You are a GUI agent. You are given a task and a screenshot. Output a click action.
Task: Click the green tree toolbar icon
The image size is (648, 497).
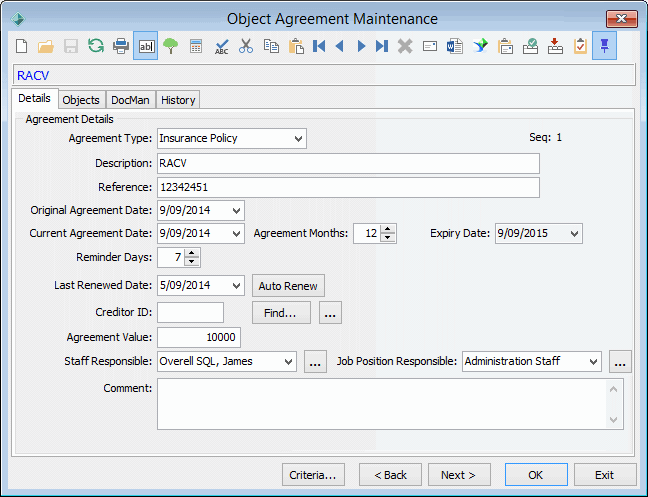tap(170, 46)
